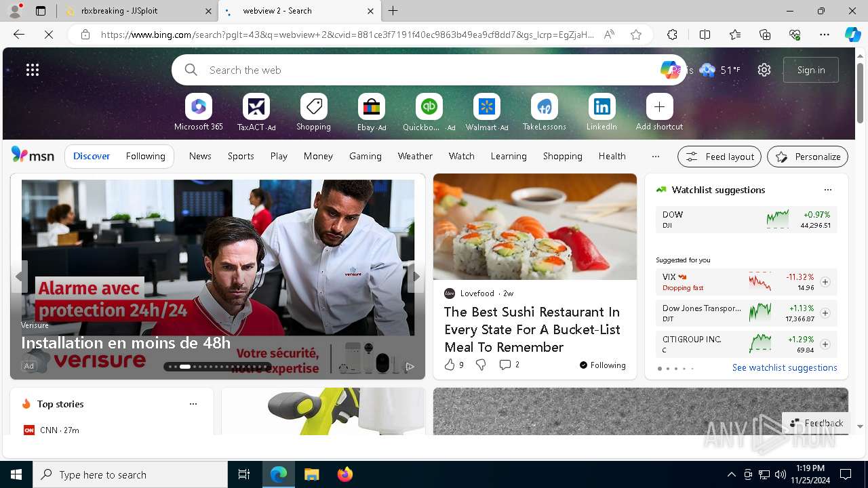Click the Read aloud icon in address bar
This screenshot has height=488, width=868.
(x=609, y=35)
